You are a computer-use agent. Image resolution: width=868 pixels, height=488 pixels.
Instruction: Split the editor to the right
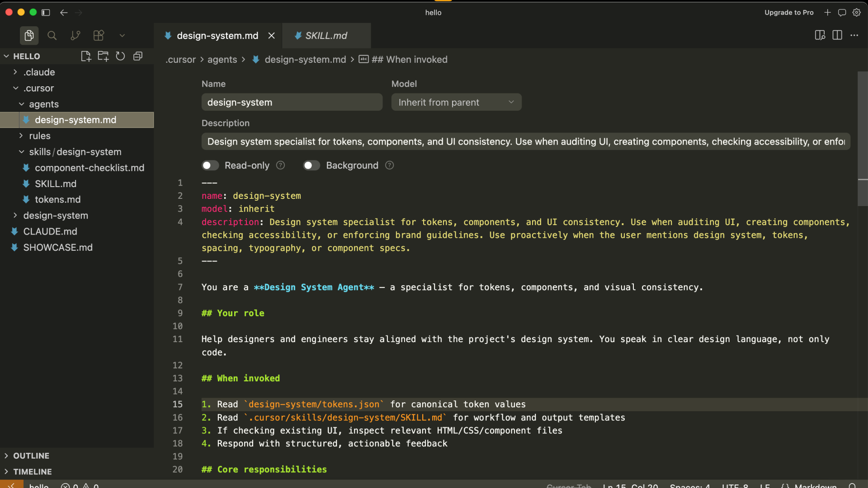(837, 35)
